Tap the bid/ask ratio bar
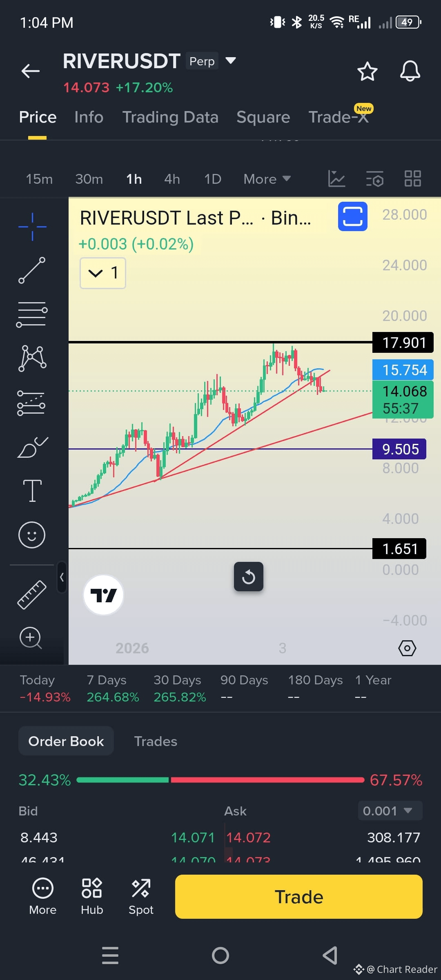This screenshot has width=441, height=980. coord(220,780)
